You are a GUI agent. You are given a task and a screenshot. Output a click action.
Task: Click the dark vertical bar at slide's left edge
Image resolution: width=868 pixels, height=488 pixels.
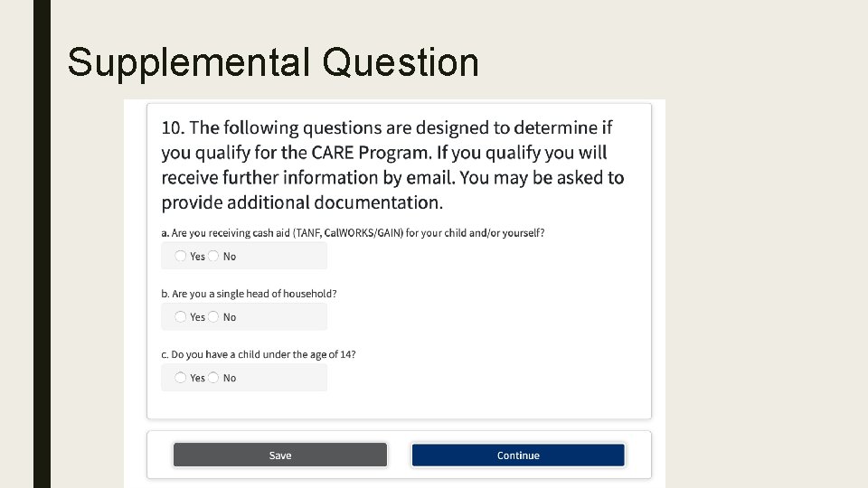point(42,244)
